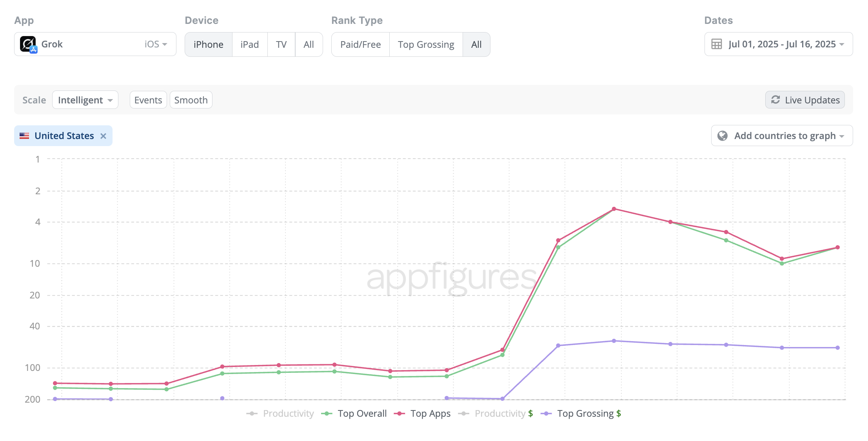
Task: Click the green Top Overall legend marker
Action: [x=327, y=413]
